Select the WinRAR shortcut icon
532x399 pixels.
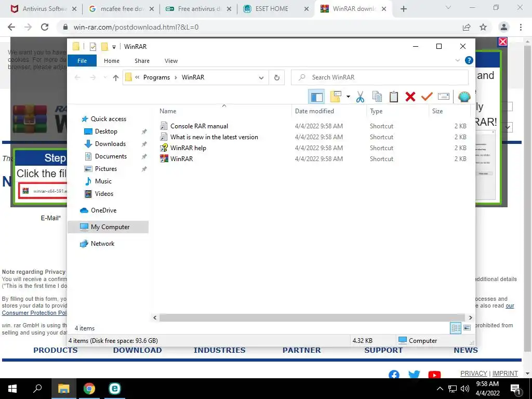[164, 159]
